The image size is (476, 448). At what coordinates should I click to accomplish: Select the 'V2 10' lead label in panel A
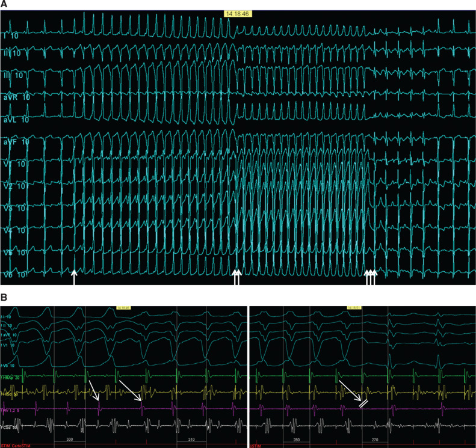point(14,186)
